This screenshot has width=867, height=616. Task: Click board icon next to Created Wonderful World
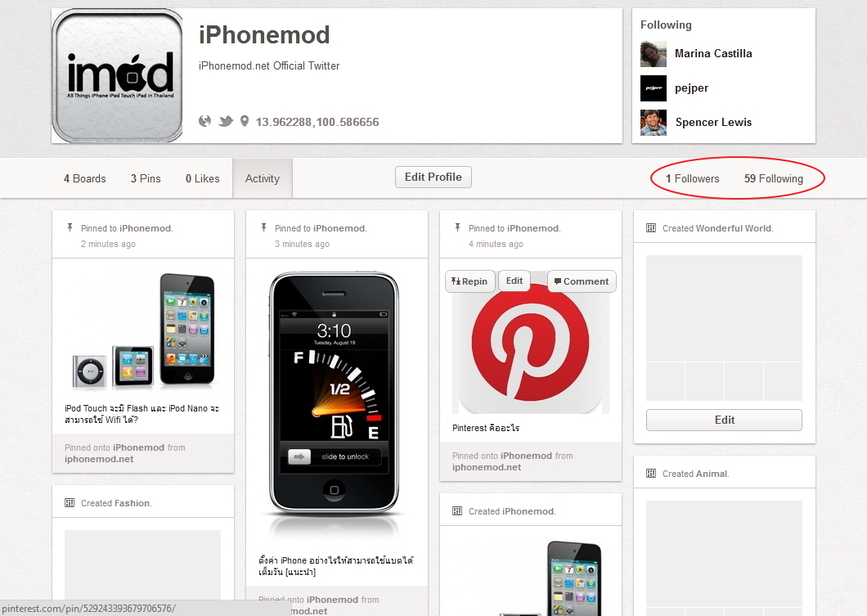coord(651,227)
